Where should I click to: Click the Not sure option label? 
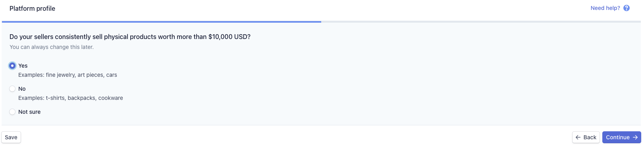[29, 112]
